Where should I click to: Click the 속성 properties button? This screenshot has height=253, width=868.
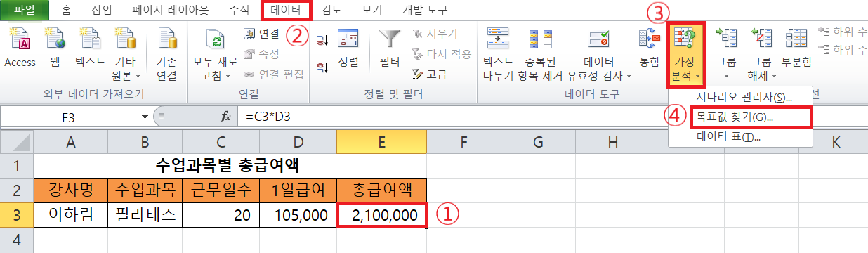click(x=261, y=54)
